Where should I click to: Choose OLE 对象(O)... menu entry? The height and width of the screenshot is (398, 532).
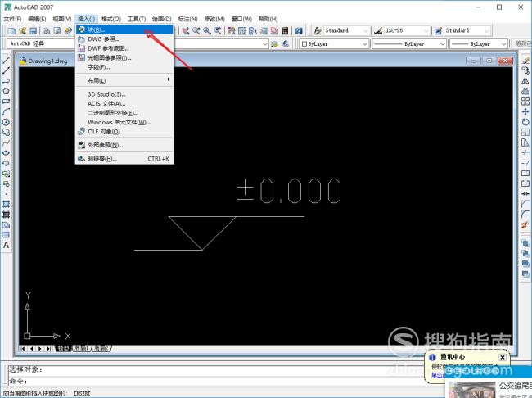tap(124, 131)
